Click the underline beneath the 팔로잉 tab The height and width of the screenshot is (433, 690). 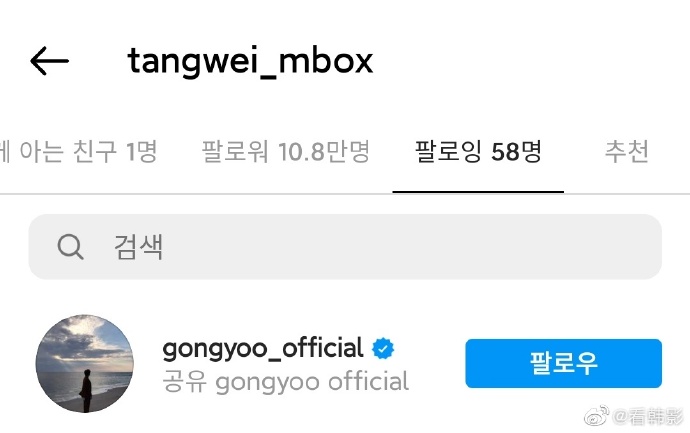point(478,192)
